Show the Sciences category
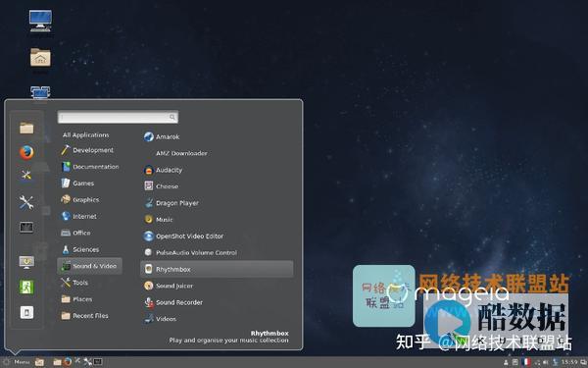 coord(80,249)
